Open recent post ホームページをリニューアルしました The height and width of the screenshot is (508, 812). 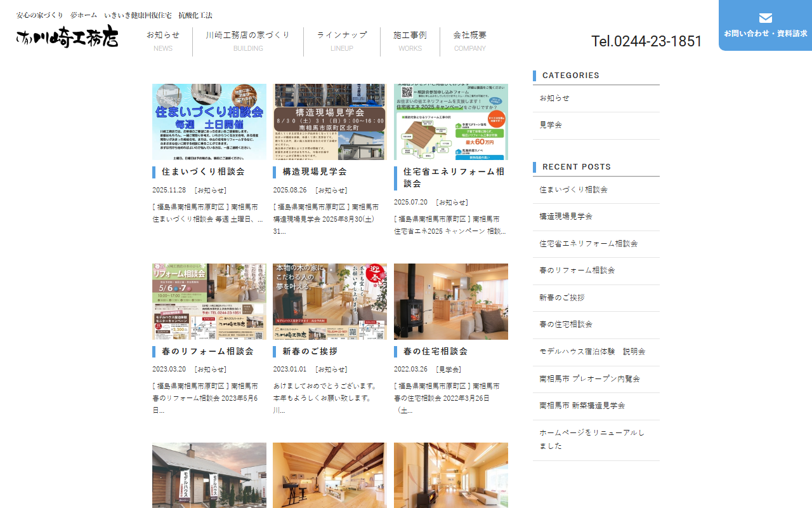[x=596, y=439]
